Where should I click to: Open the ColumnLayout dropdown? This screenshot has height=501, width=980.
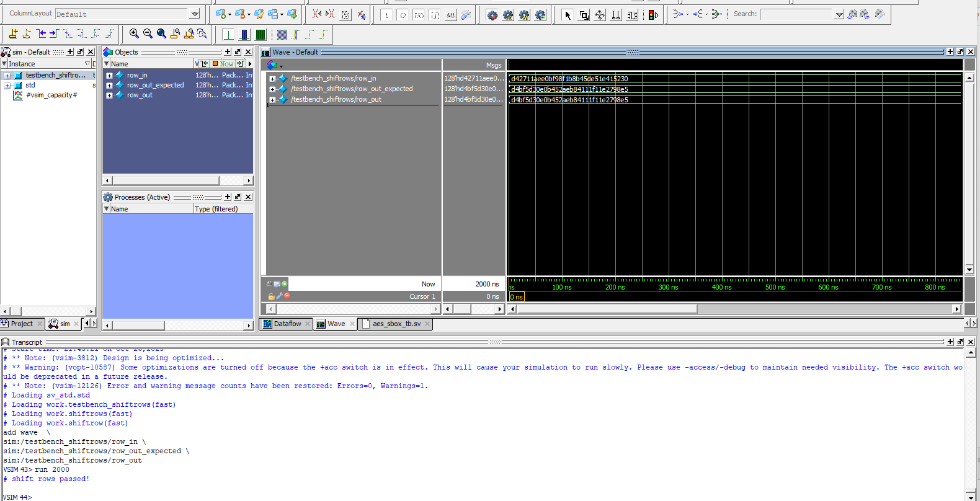195,14
